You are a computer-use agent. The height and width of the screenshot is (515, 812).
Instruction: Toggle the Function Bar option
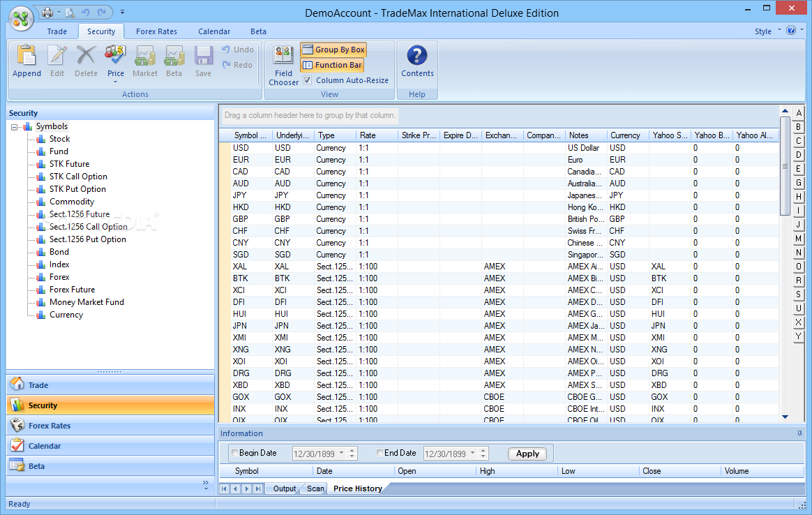[x=332, y=65]
